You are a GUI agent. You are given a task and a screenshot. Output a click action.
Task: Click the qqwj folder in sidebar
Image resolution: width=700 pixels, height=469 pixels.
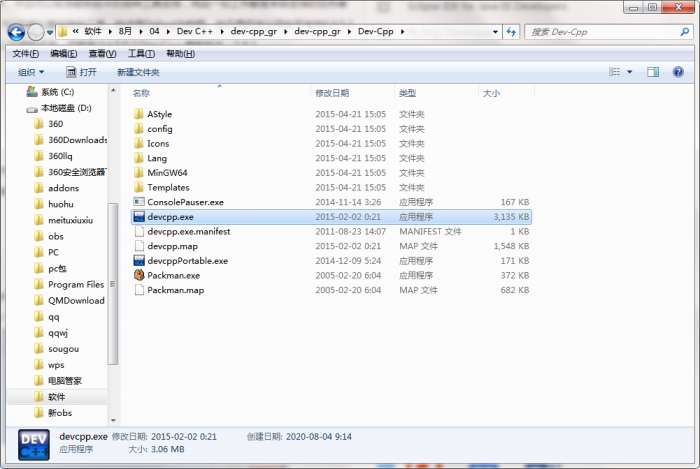[51, 333]
